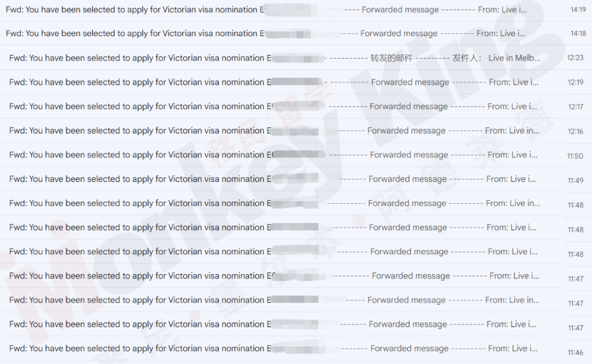Viewport: 592px width, 364px height.
Task: Click the 'Live in Melb...' sender snippet
Action: point(514,58)
